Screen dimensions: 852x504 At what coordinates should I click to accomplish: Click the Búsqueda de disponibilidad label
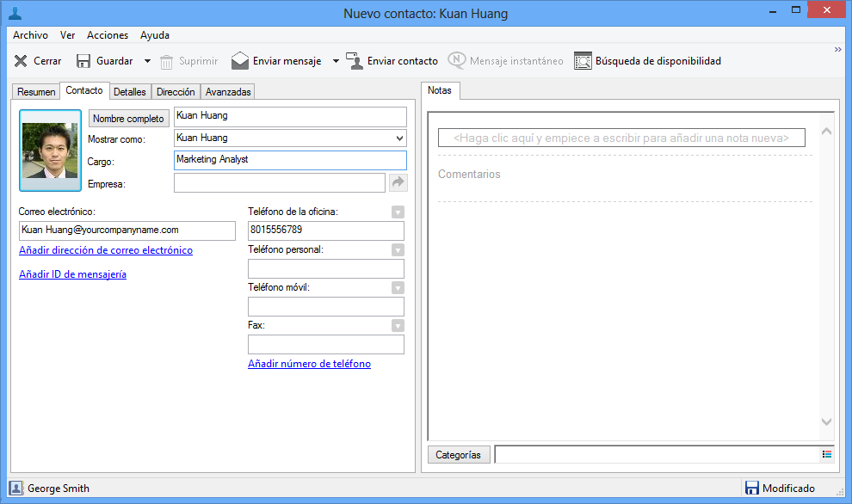click(658, 61)
